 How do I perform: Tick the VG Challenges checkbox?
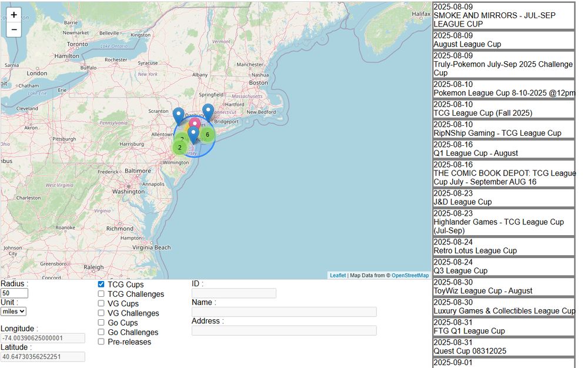coord(101,313)
